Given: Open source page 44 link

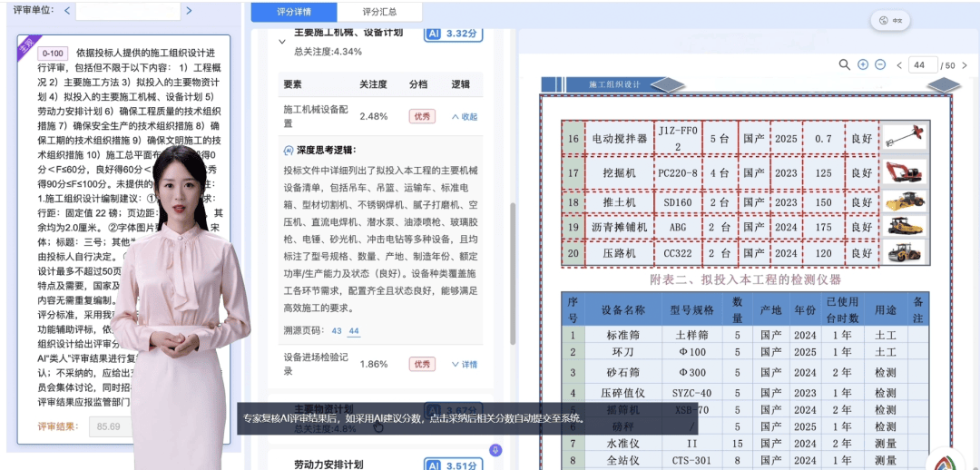Looking at the screenshot, I should [x=354, y=331].
